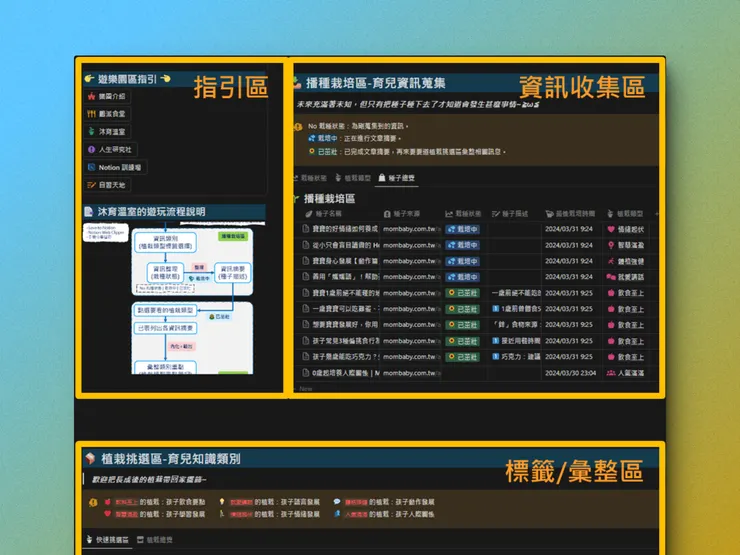
Task: Open the red castle-icon guide item
Action: 107,96
